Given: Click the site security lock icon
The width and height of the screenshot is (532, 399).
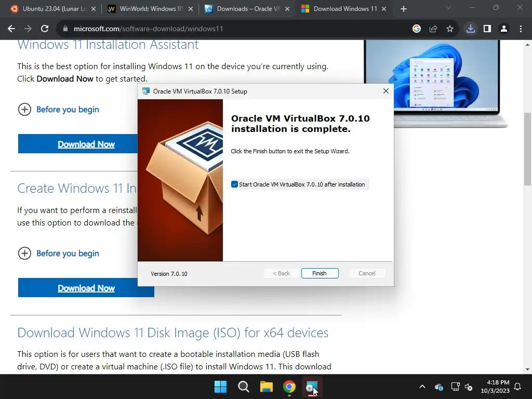Looking at the screenshot, I should pos(65,29).
